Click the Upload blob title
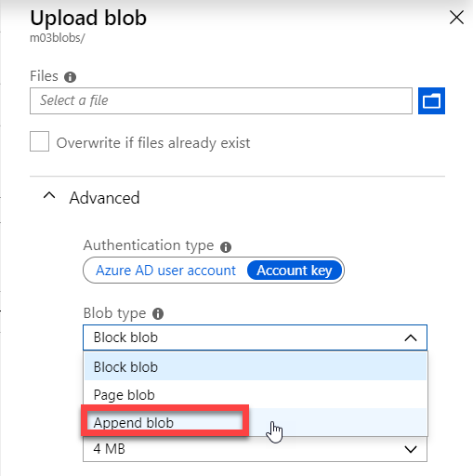The height and width of the screenshot is (476, 473). [x=88, y=18]
